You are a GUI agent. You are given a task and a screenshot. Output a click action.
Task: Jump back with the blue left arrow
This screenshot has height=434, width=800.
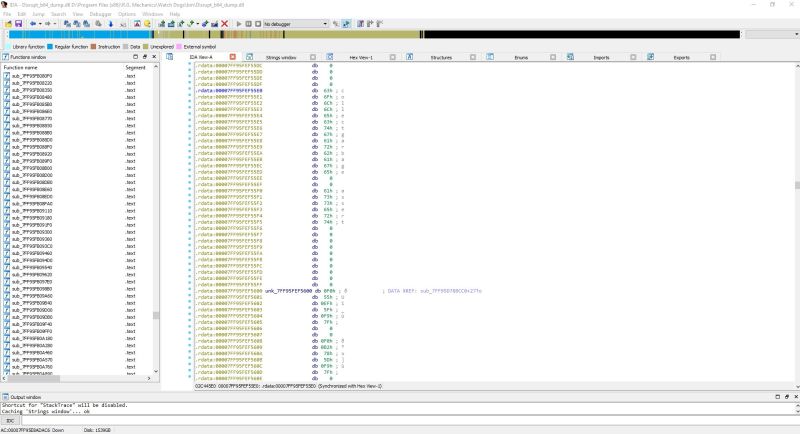pos(33,24)
